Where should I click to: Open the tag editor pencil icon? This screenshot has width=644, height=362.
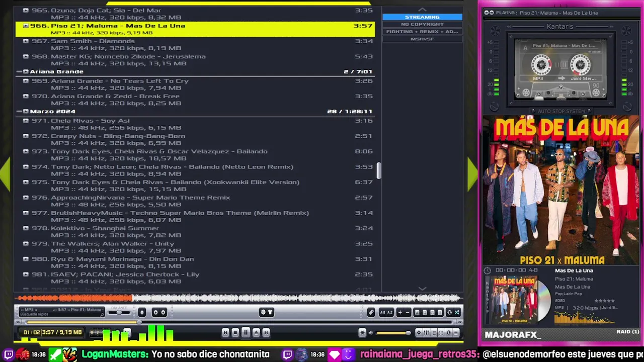[x=371, y=312]
